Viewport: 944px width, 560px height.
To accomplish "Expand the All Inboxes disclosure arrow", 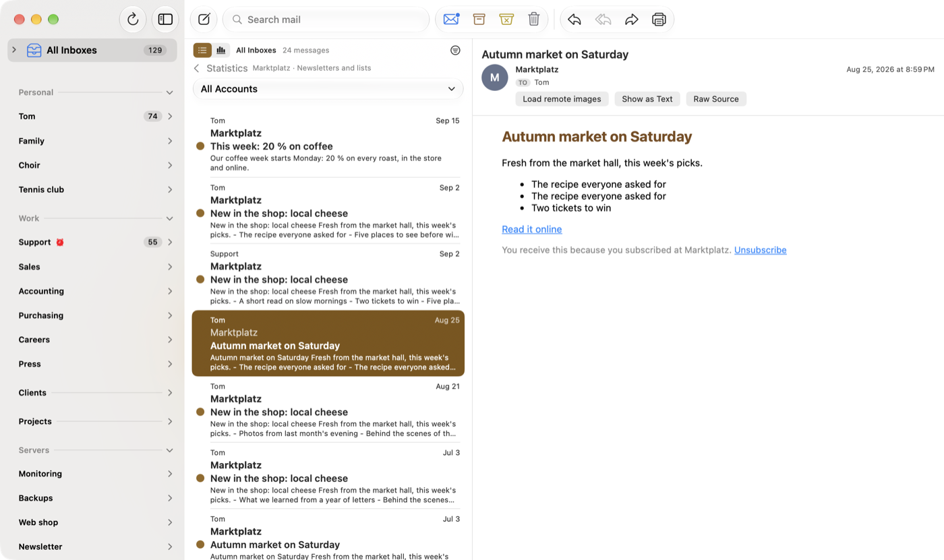I will [14, 50].
